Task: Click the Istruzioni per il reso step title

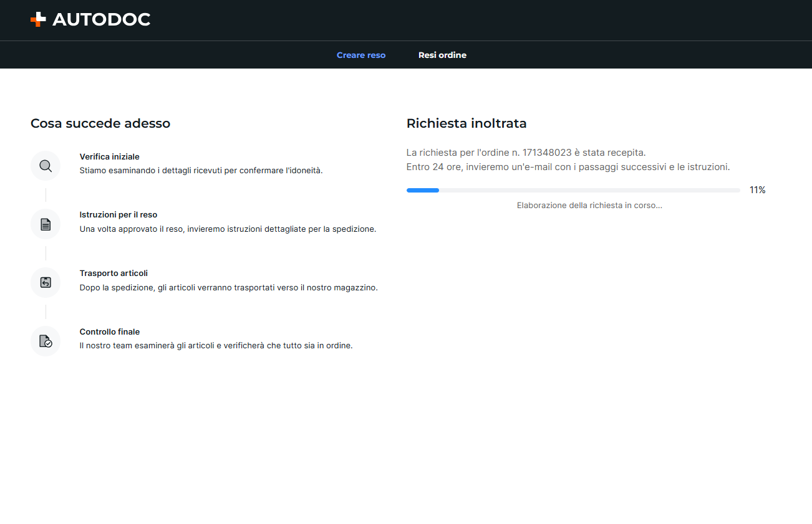Action: coord(118,214)
